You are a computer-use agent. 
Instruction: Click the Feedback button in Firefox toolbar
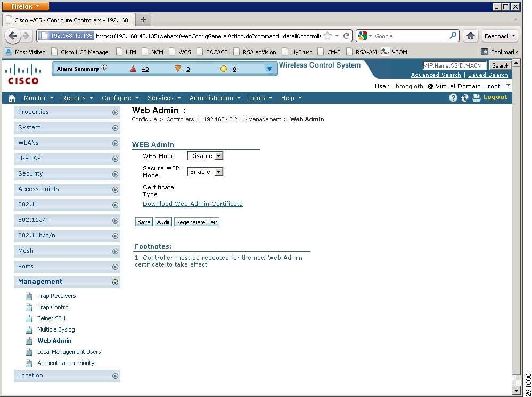500,36
